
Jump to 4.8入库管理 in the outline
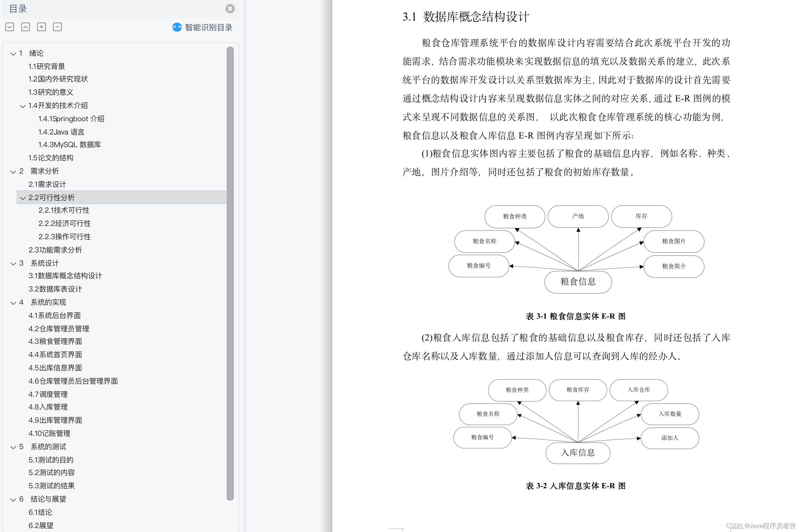(x=48, y=407)
